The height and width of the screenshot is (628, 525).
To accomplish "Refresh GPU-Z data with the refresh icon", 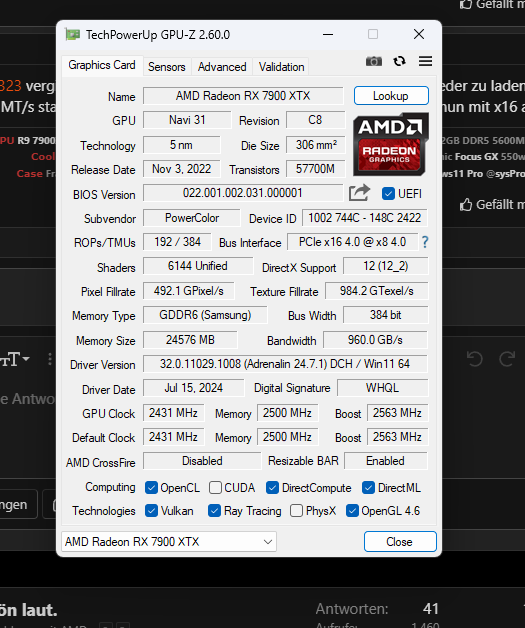I will [x=399, y=61].
